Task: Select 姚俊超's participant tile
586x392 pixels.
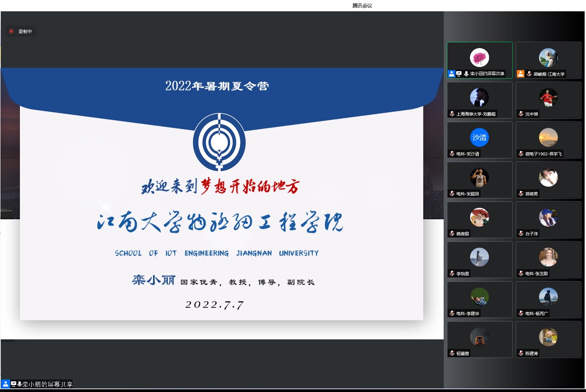Action: (479, 219)
